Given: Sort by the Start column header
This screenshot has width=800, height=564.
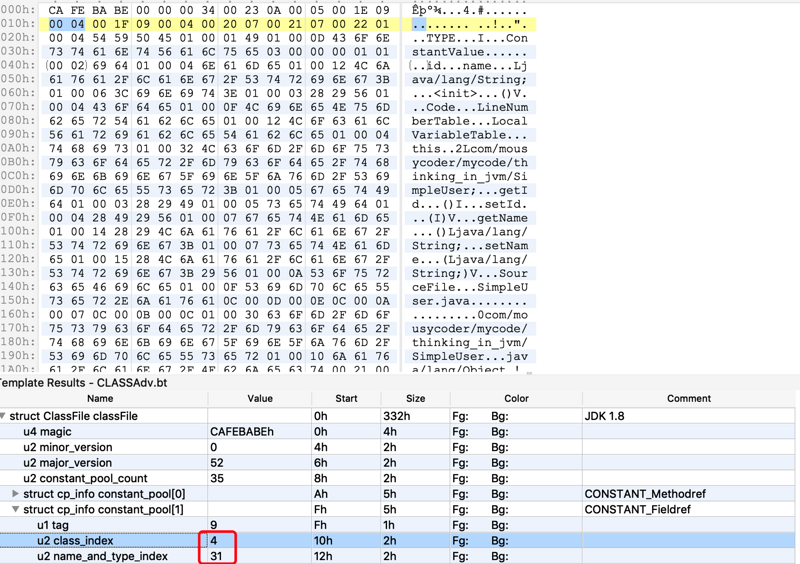Looking at the screenshot, I should [346, 399].
